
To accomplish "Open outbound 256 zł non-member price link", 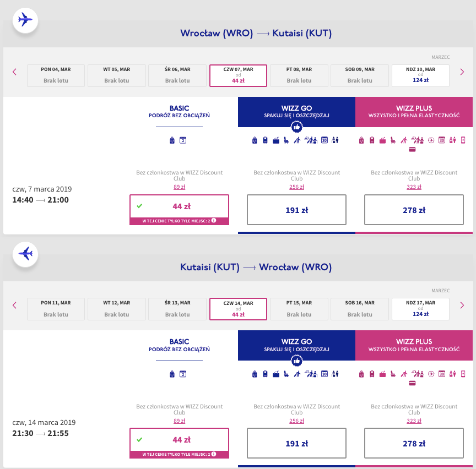I will (296, 187).
